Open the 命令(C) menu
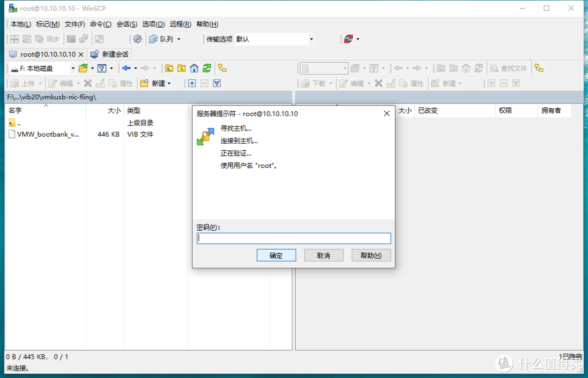This screenshot has height=378, width=588. [101, 24]
